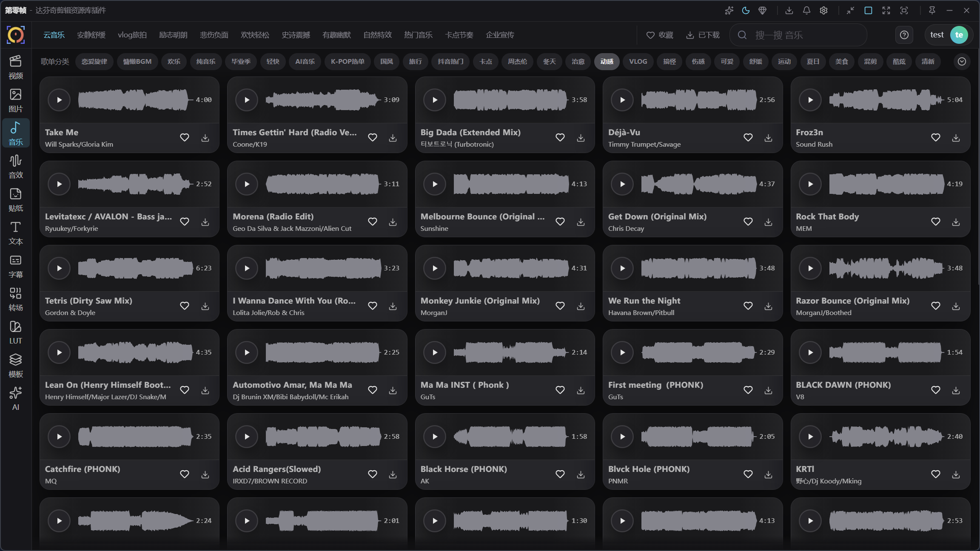Toggle dark mode moon icon
This screenshot has width=980, height=551.
(746, 11)
